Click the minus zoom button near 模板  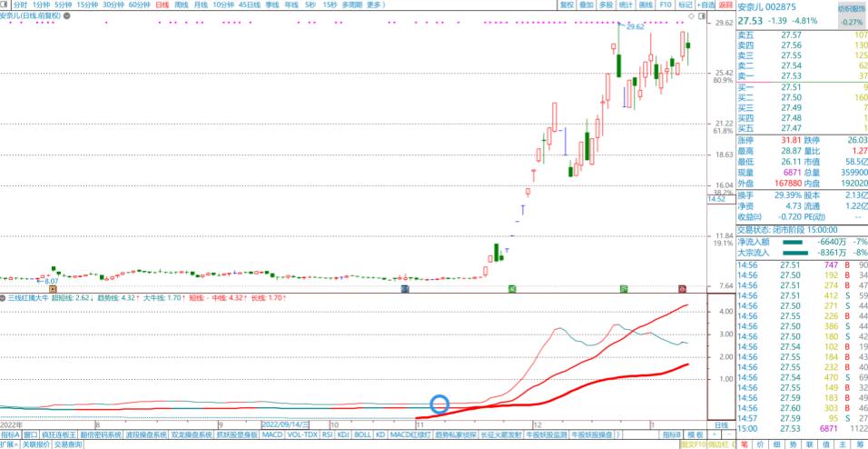click(x=727, y=434)
